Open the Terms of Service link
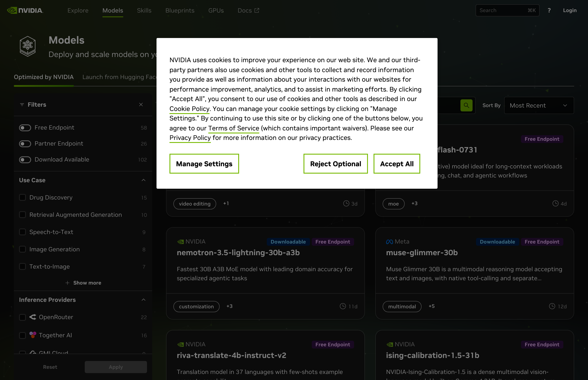 pyautogui.click(x=233, y=128)
